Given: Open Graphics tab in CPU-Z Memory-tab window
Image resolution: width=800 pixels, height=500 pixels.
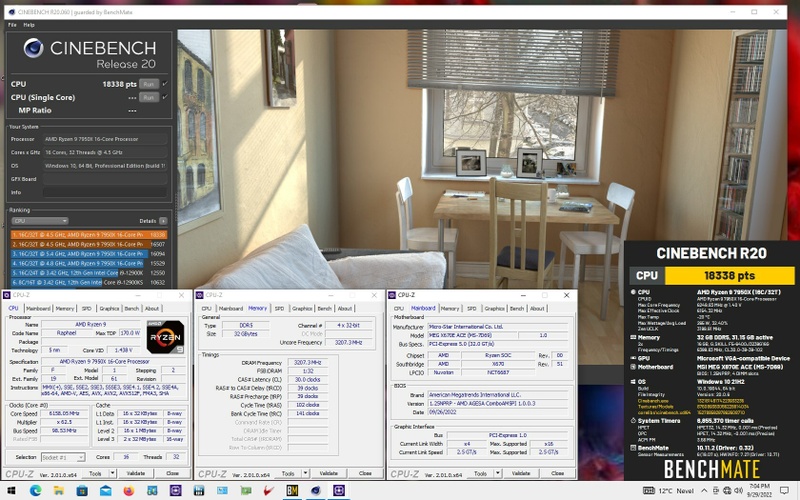Looking at the screenshot, I should coord(302,308).
